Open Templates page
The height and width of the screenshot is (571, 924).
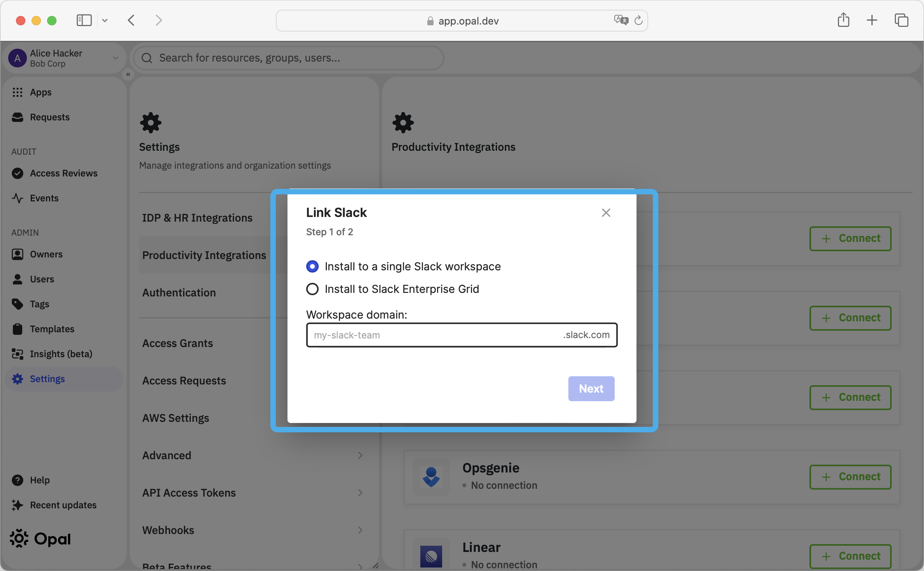64,329
